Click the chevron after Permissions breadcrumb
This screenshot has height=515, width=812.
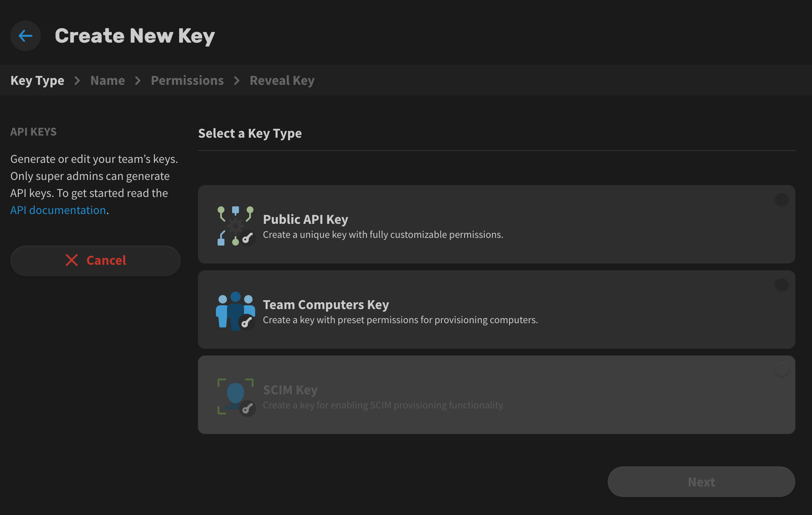(237, 81)
